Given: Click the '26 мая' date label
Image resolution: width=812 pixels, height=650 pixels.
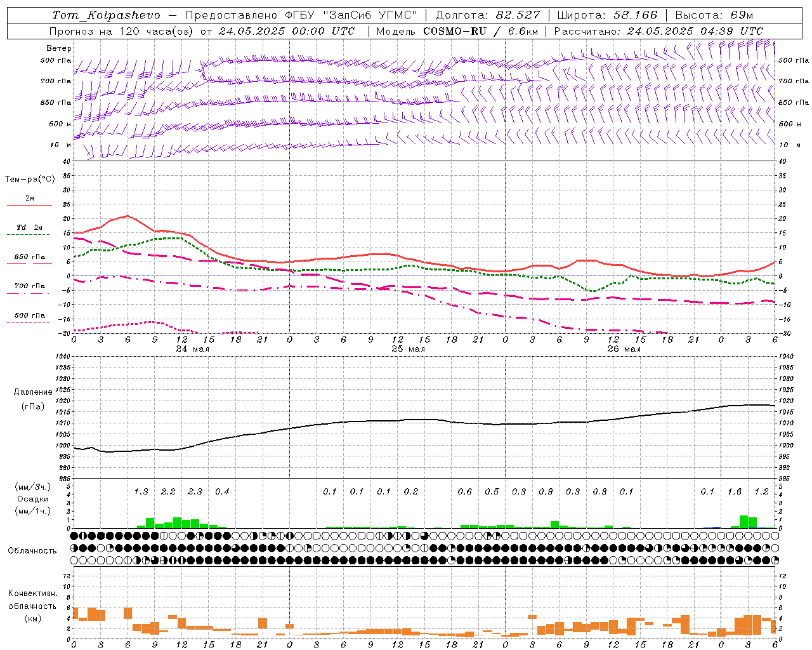Looking at the screenshot, I should pyautogui.click(x=624, y=349).
